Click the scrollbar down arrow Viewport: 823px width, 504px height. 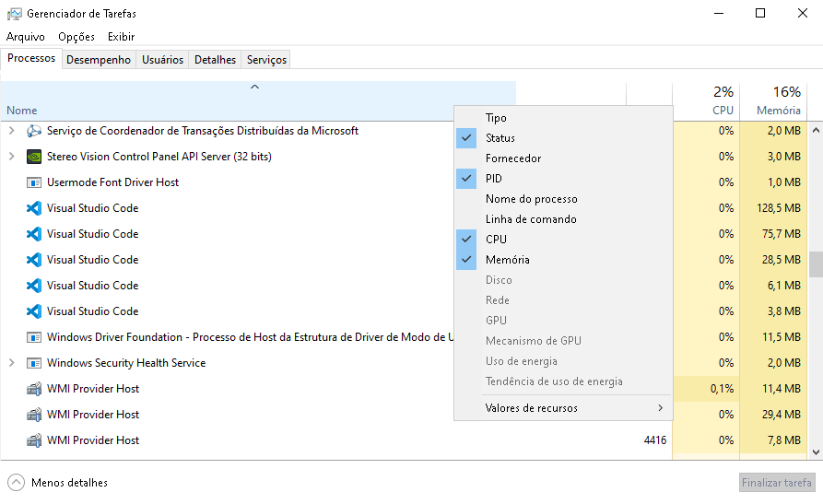[x=817, y=451]
